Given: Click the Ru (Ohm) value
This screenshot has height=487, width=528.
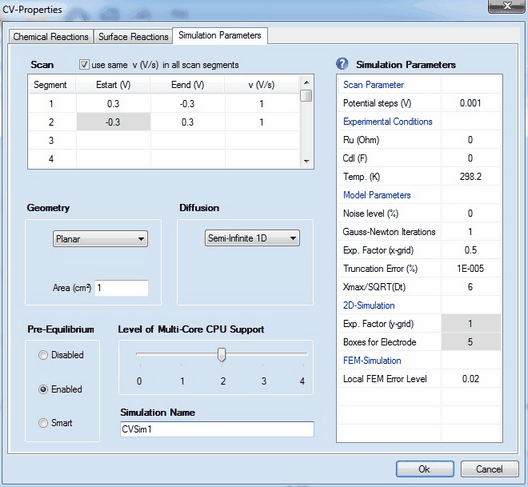Looking at the screenshot, I should [x=470, y=140].
